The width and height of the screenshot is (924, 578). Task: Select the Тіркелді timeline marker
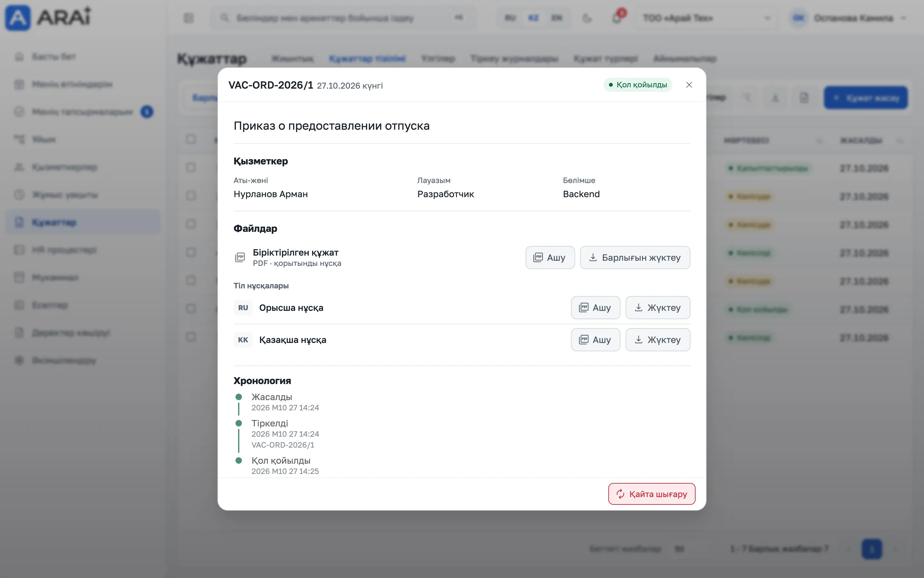point(239,423)
